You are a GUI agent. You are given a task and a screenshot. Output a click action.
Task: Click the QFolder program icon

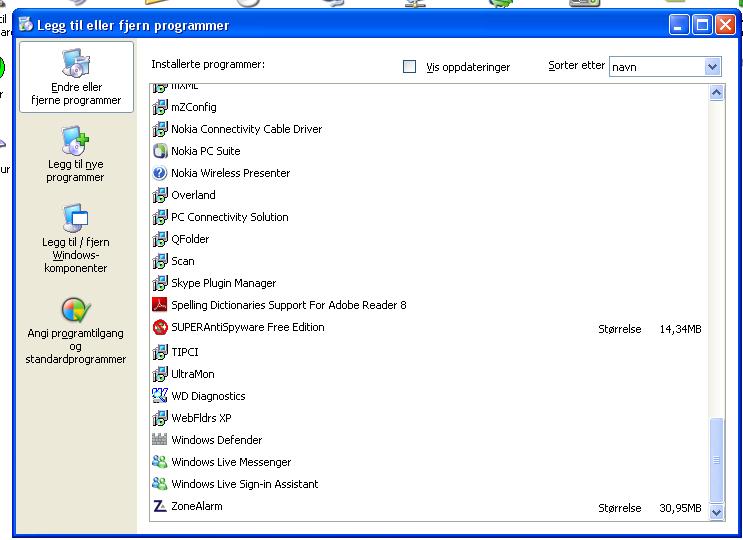pyautogui.click(x=160, y=239)
